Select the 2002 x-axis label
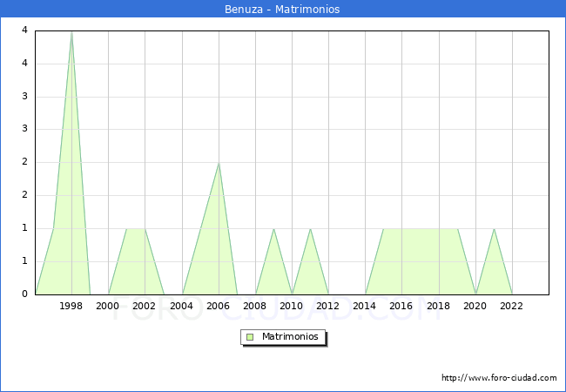The width and height of the screenshot is (566, 392). (145, 306)
